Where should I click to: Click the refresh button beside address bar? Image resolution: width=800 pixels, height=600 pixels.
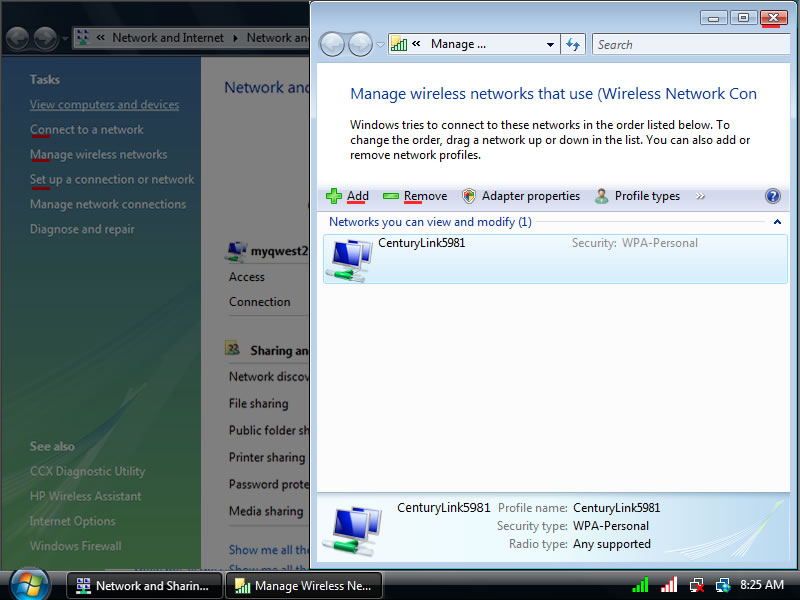[573, 44]
